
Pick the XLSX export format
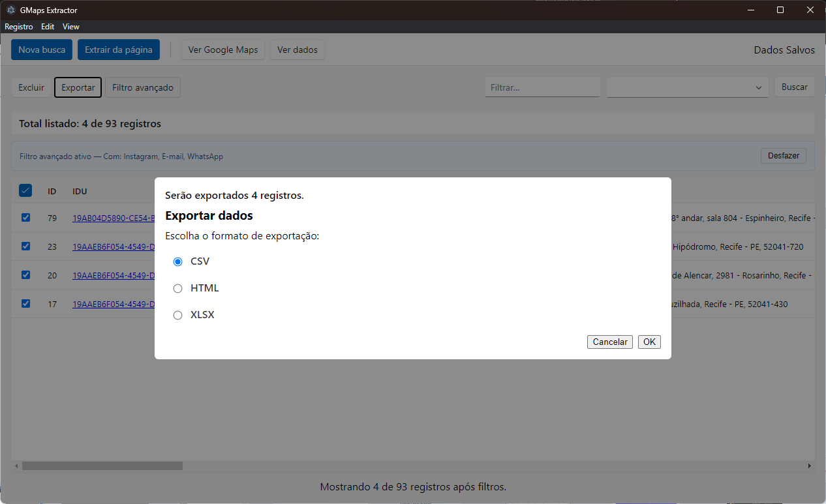[178, 315]
